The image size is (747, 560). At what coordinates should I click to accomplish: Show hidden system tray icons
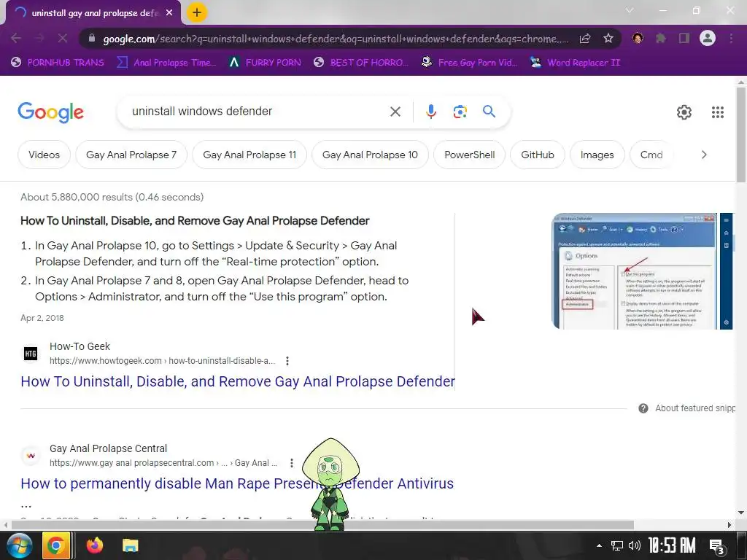click(x=600, y=545)
